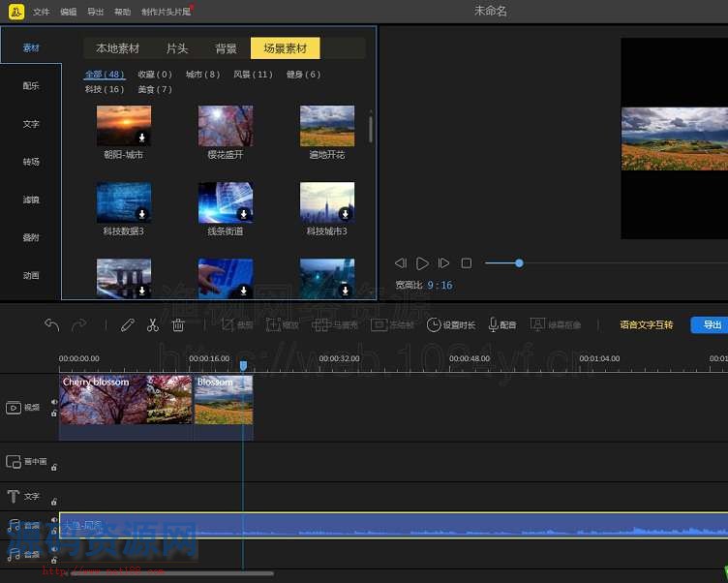The height and width of the screenshot is (583, 728).
Task: Open 滤镜 (filters) sidebar section
Action: [31, 199]
